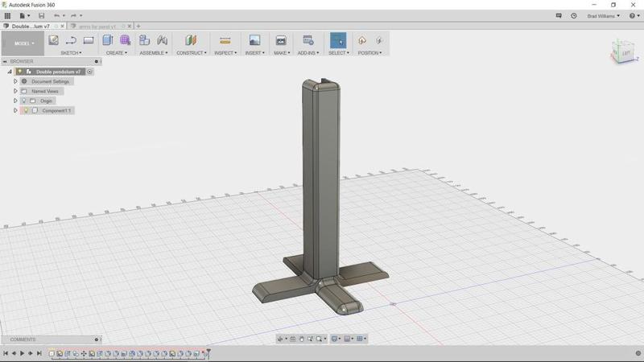Open the CONSTRUCT dropdown menu
The height and width of the screenshot is (362, 644).
tap(192, 53)
